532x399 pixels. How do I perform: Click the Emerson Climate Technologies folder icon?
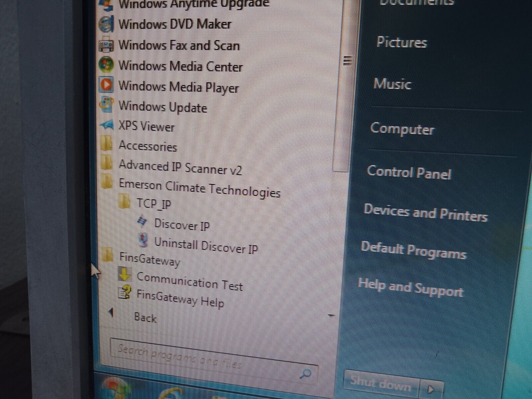[107, 182]
